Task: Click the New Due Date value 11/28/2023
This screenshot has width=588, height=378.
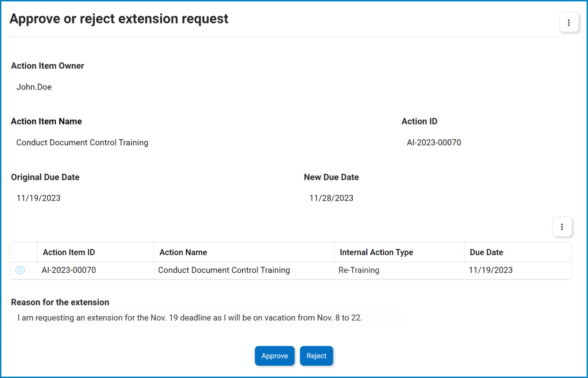Action: point(332,198)
